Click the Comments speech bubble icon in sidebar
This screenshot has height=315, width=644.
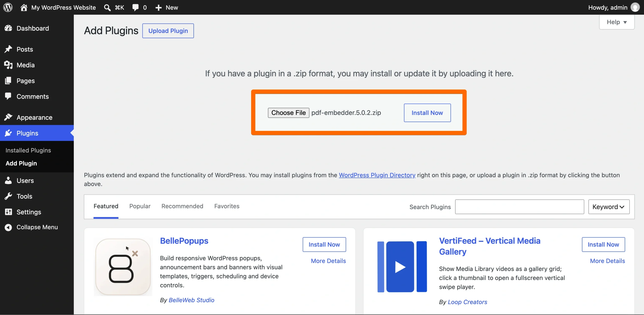[x=8, y=96]
